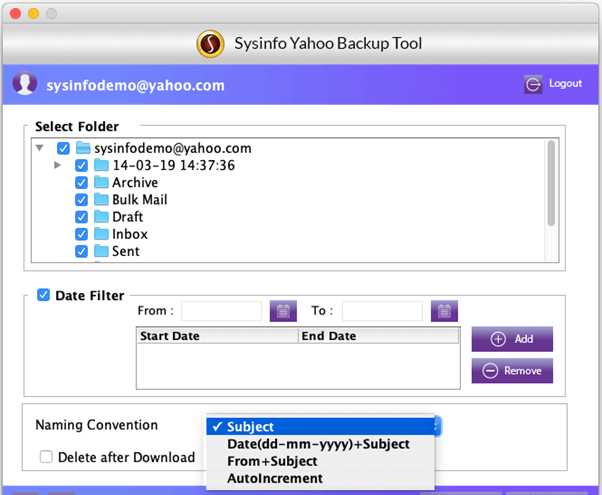The image size is (602, 495).
Task: Click the folder icon next to Inbox
Action: (x=101, y=234)
